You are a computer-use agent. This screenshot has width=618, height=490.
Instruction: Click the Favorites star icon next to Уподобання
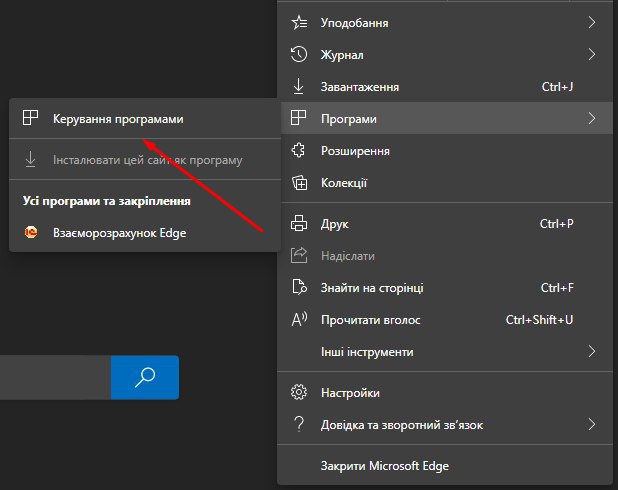(299, 22)
